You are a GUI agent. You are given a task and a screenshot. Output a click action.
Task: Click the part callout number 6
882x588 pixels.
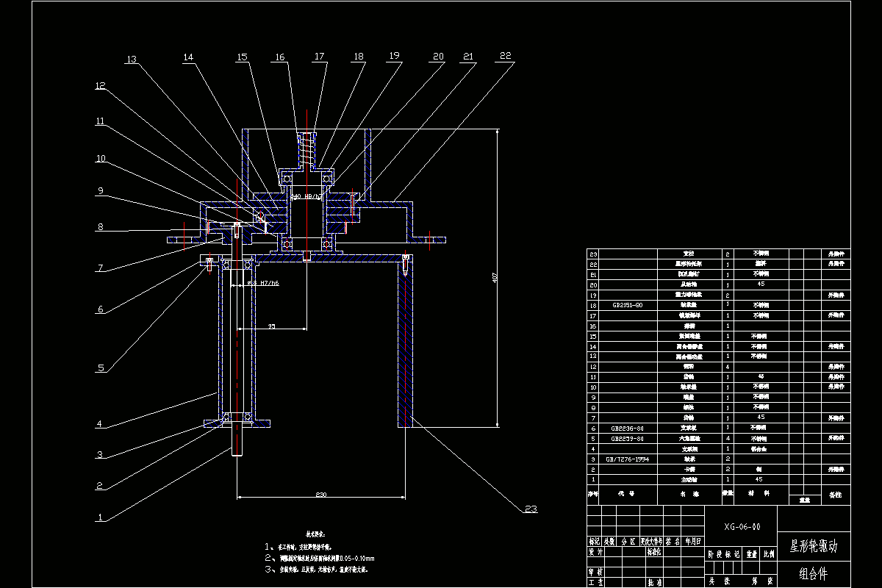tap(100, 309)
